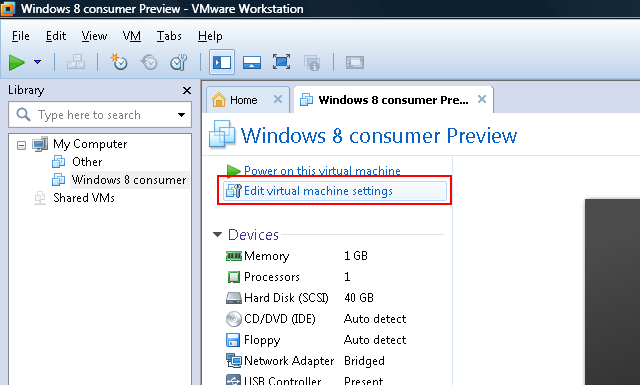The height and width of the screenshot is (385, 640).
Task: Click the 1 GB memory value
Action: point(356,256)
